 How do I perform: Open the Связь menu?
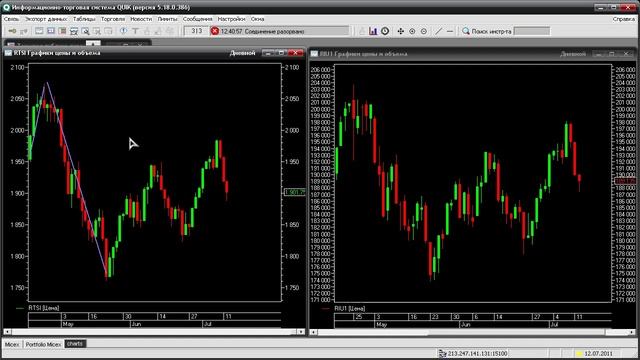(x=11, y=19)
